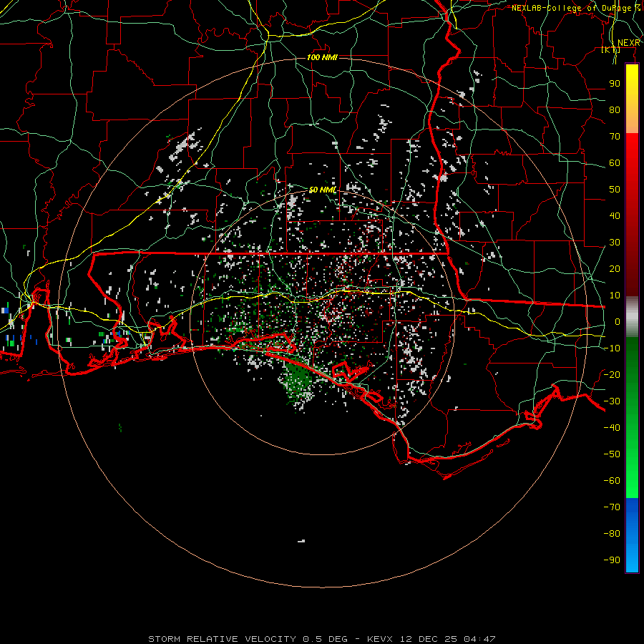Click the 20 value on the velocity scale
The image size is (644, 644).
(615, 268)
